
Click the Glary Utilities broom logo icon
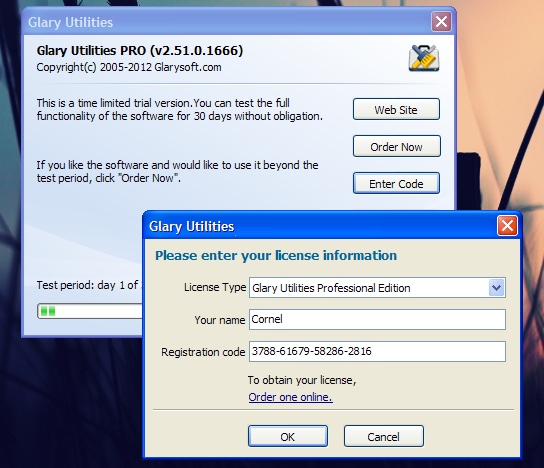tap(424, 58)
